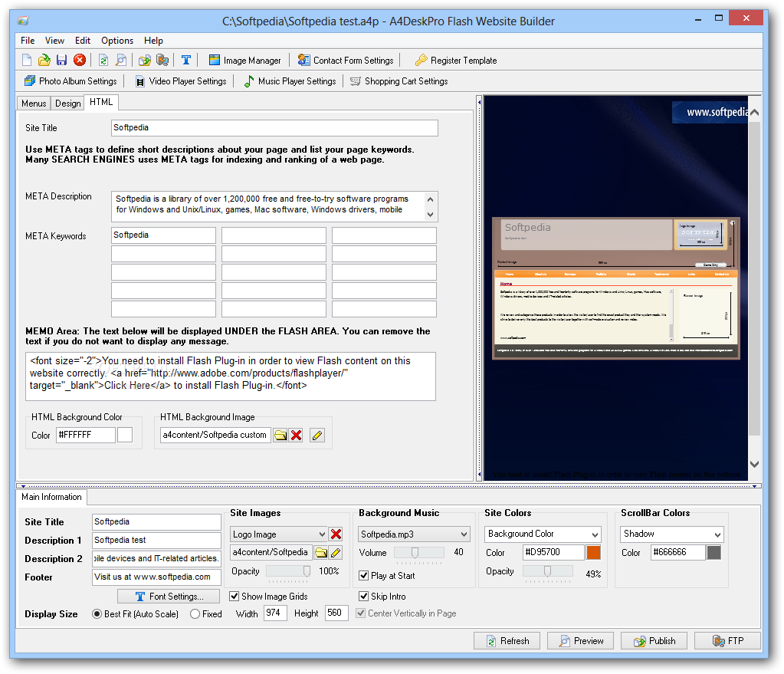Click the Preview button at bottom
Viewport: 784px width, 674px height.
(x=580, y=641)
